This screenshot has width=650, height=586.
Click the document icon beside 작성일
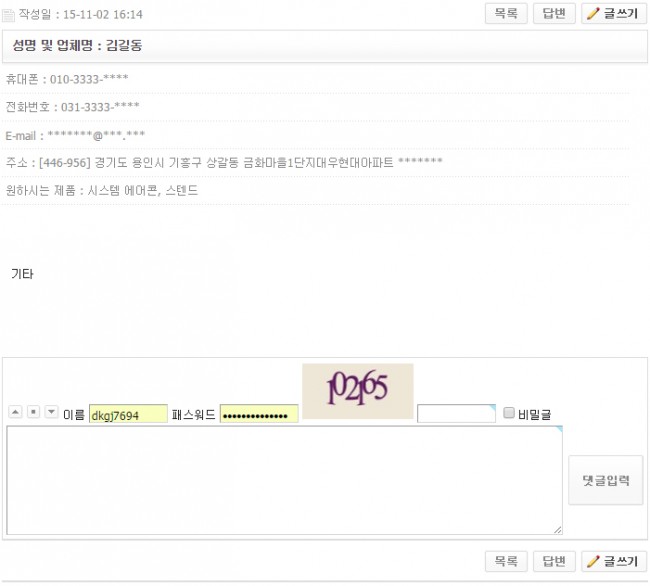(8, 15)
